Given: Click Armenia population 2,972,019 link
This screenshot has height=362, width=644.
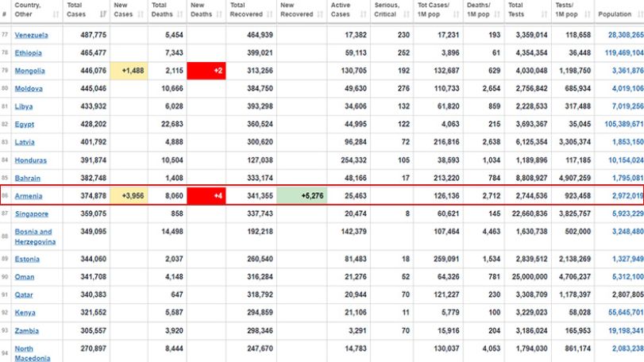Looking at the screenshot, I should pos(627,196).
